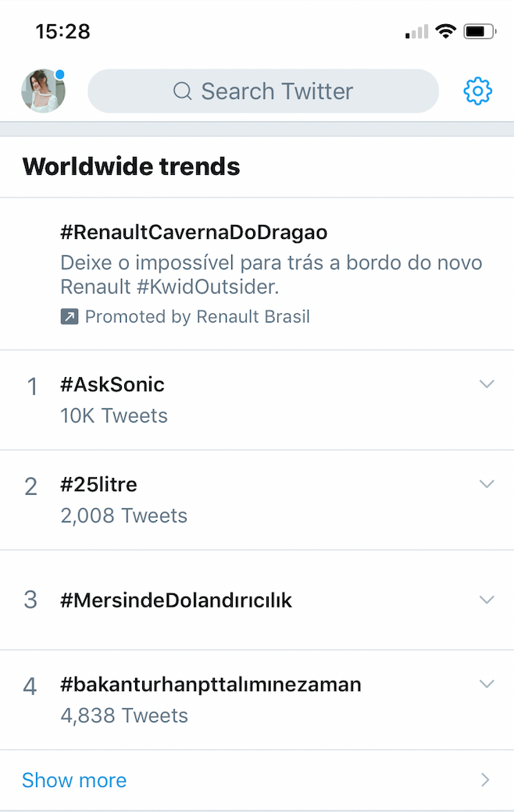Image resolution: width=514 pixels, height=812 pixels.
Task: View the #MersindeDolandırıcılık trend
Action: pyautogui.click(x=176, y=600)
